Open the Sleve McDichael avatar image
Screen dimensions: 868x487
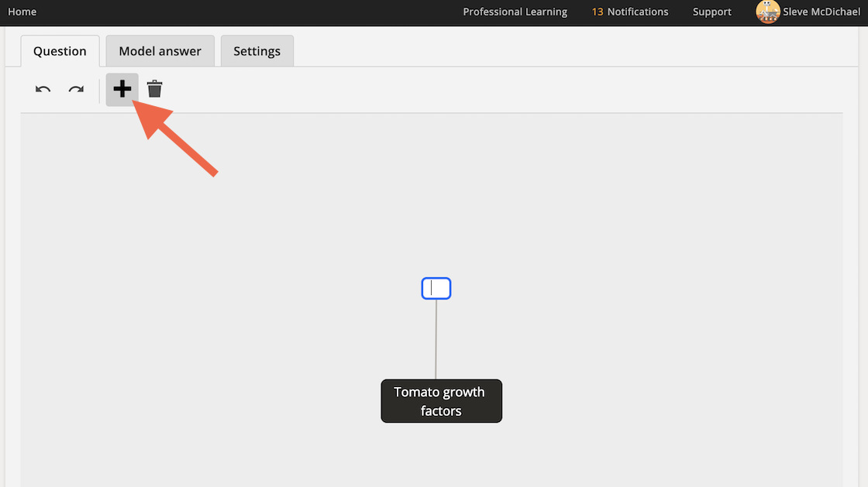click(x=768, y=12)
